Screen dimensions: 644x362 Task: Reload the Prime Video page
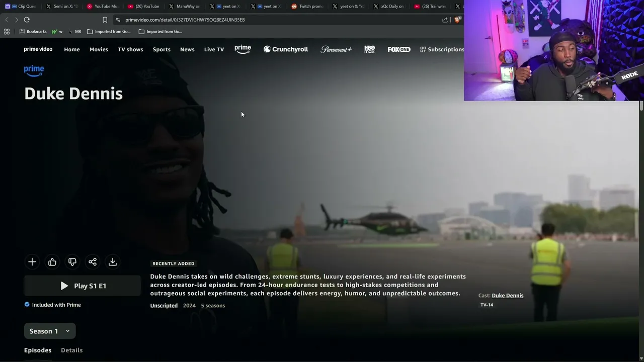click(x=27, y=20)
